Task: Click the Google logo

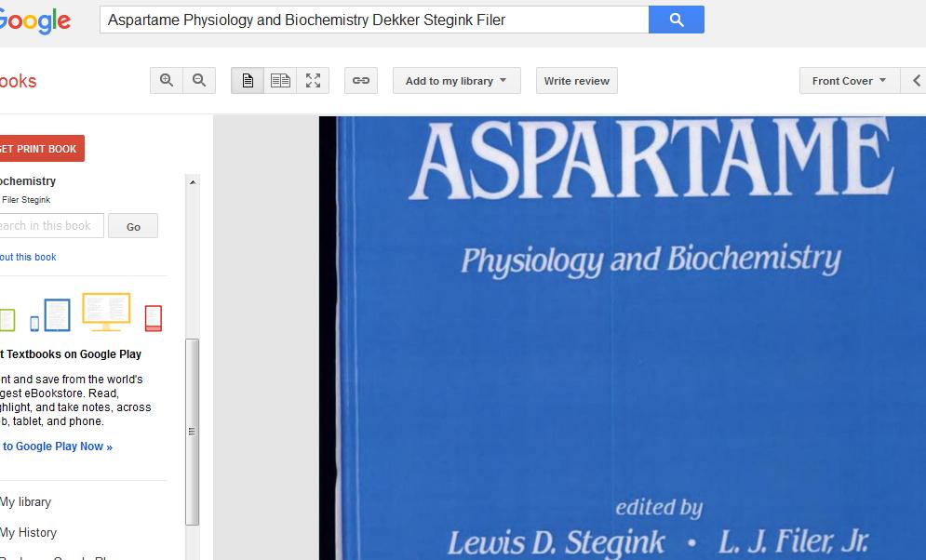Action: tap(34, 21)
